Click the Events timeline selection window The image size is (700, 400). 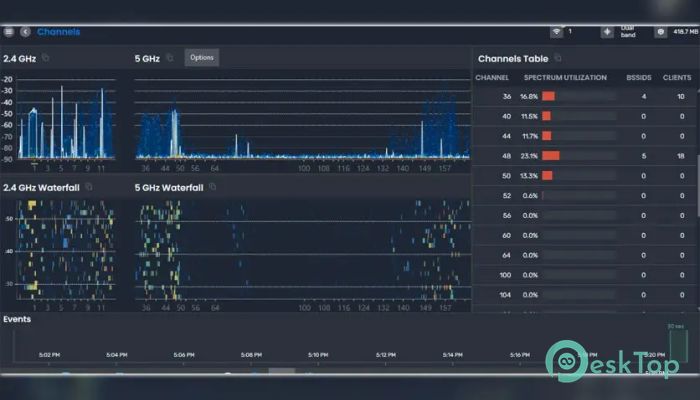(679, 346)
